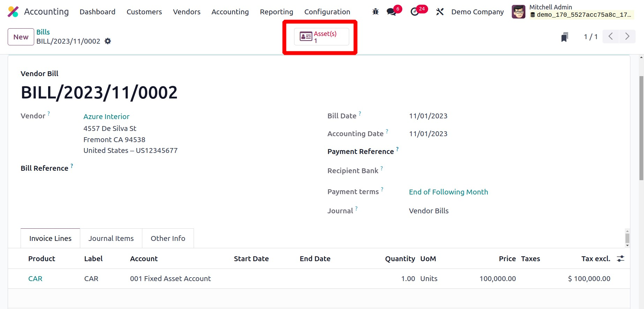The image size is (644, 309).
Task: Switch to the Journal Items tab
Action: click(111, 238)
